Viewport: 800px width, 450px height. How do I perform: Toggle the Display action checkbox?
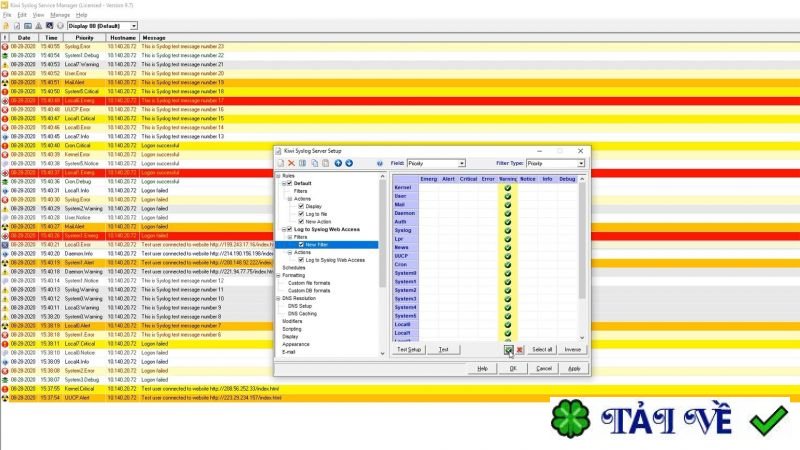pyautogui.click(x=301, y=206)
